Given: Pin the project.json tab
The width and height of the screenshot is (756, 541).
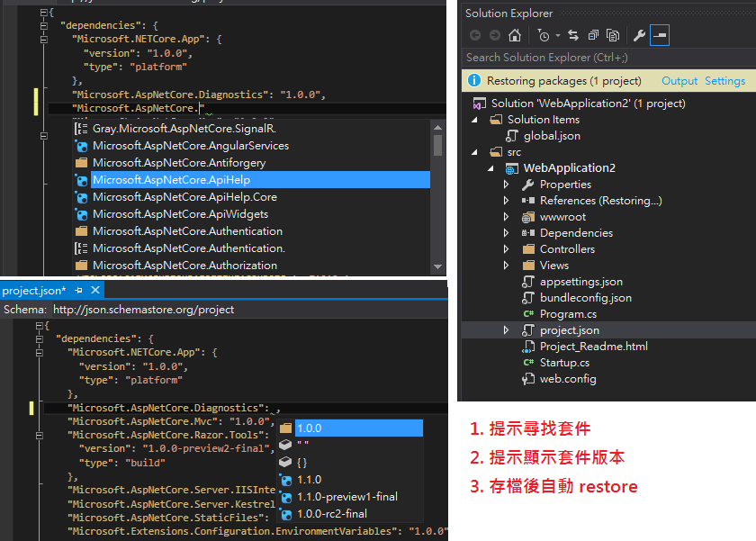Looking at the screenshot, I should coord(78,290).
